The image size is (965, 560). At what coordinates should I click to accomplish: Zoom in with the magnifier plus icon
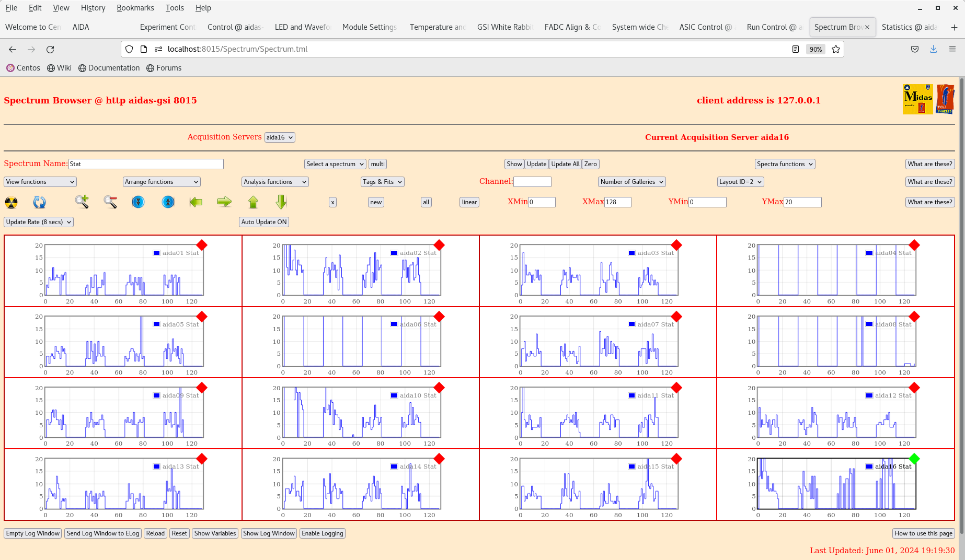[x=82, y=202]
